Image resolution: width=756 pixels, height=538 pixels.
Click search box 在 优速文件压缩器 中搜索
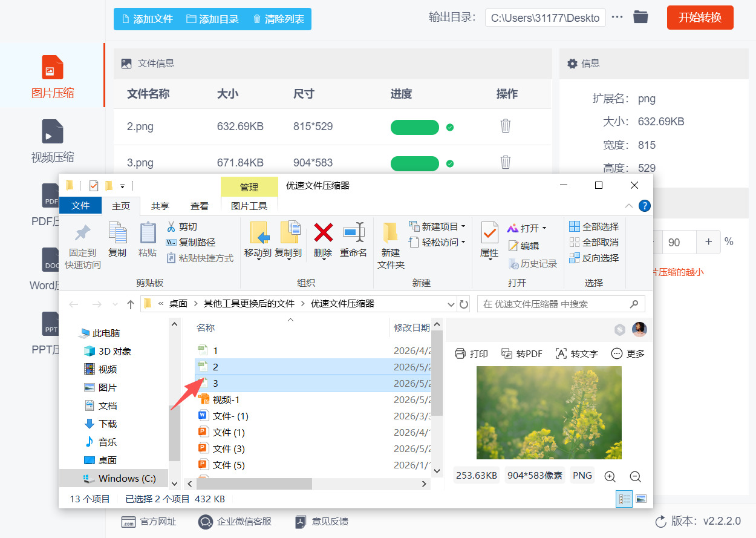pyautogui.click(x=561, y=304)
